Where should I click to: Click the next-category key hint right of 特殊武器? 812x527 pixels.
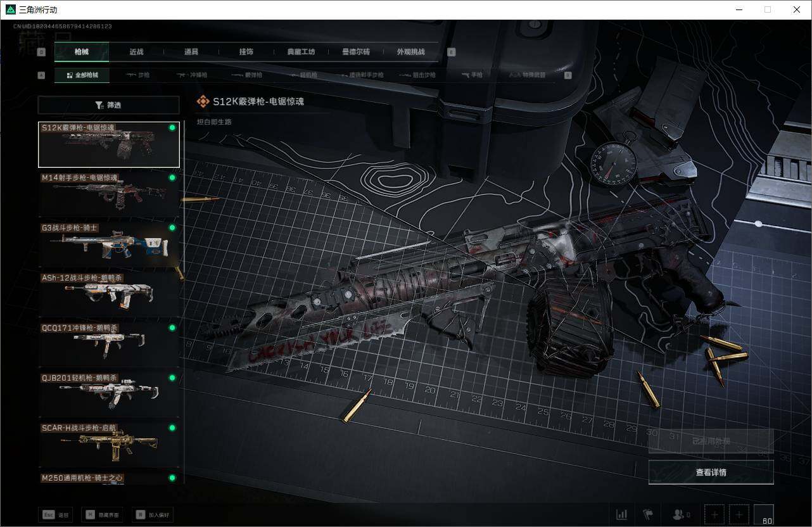click(x=568, y=75)
